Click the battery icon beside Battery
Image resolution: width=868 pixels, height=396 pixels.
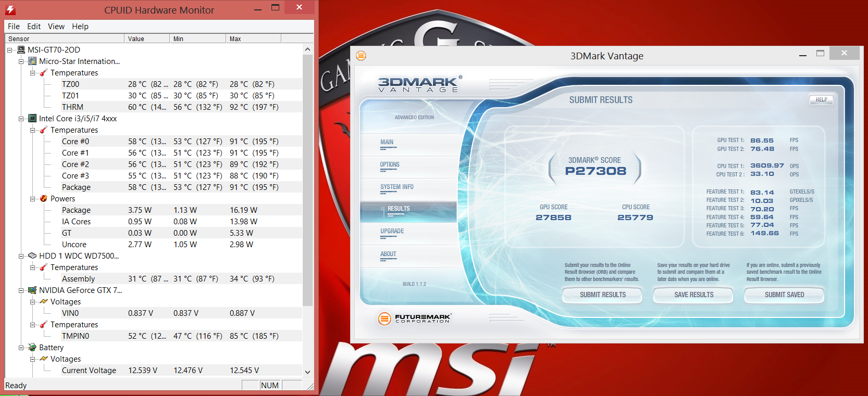pyautogui.click(x=32, y=348)
